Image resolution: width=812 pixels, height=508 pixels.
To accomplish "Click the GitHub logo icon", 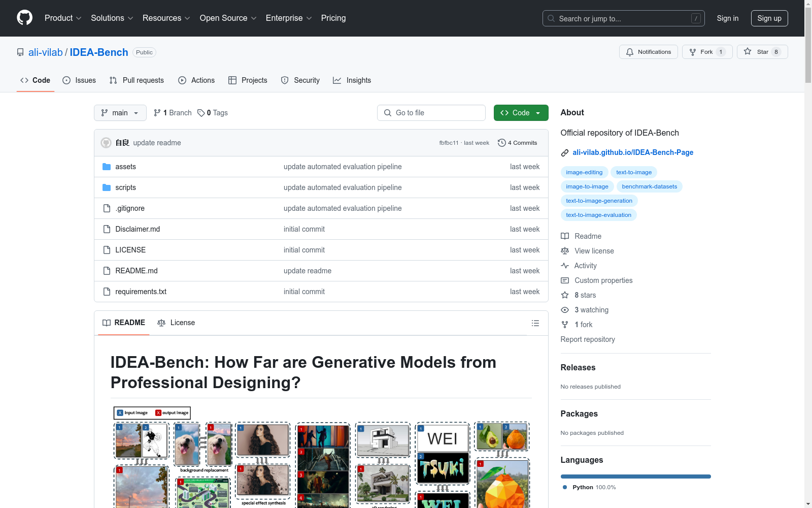I will (24, 18).
